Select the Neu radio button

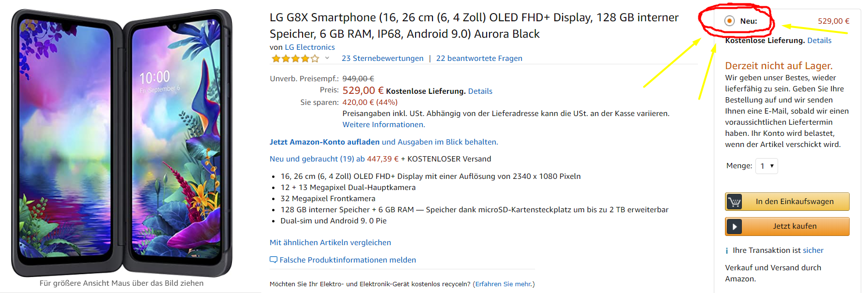pos(730,21)
